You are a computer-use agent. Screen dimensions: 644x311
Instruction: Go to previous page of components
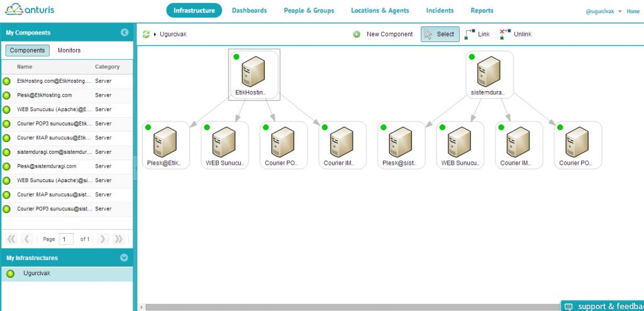point(26,239)
